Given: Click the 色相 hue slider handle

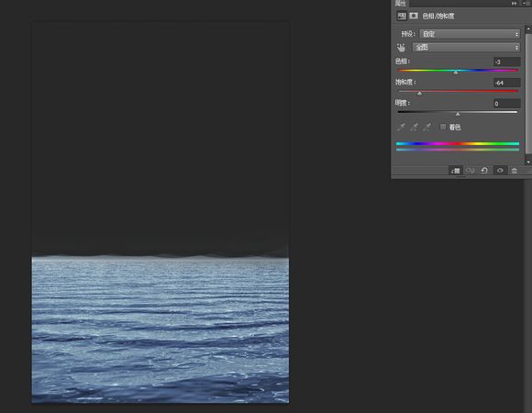Looking at the screenshot, I should coord(456,73).
